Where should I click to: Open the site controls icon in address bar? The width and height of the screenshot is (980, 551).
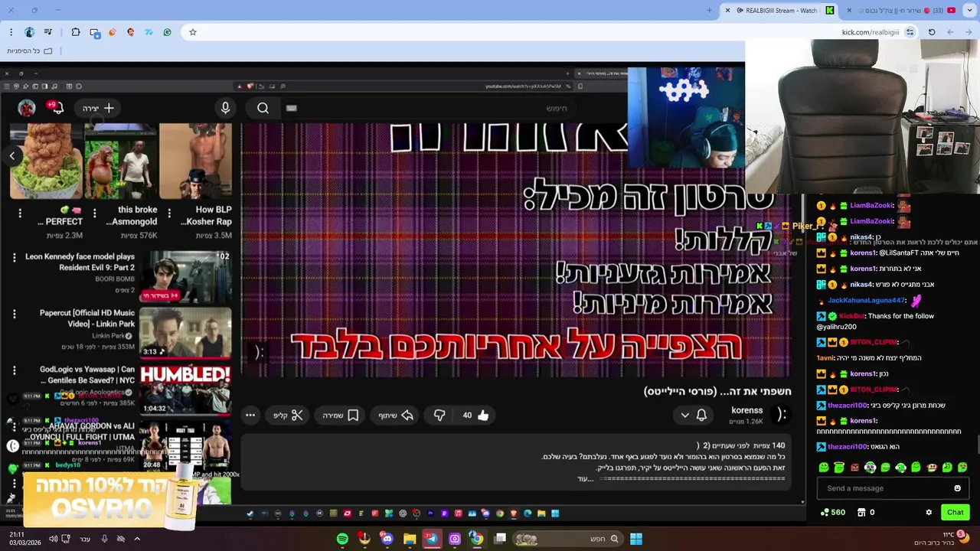coord(910,32)
